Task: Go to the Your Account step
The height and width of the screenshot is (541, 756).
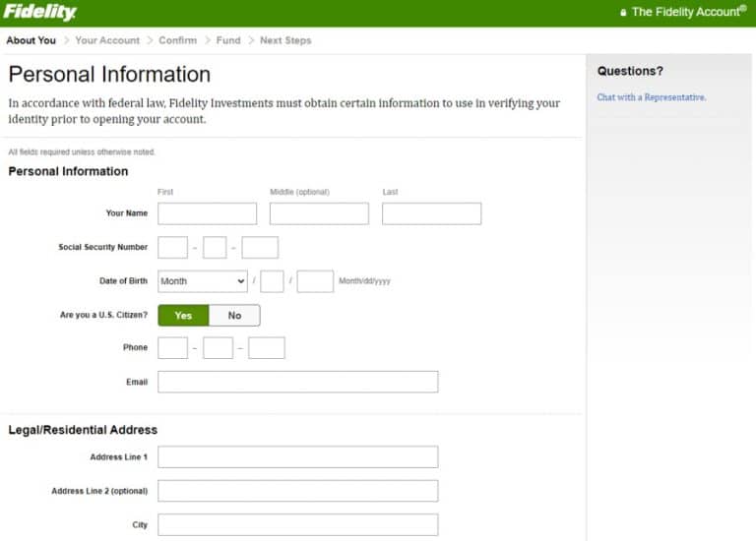Action: click(x=107, y=40)
